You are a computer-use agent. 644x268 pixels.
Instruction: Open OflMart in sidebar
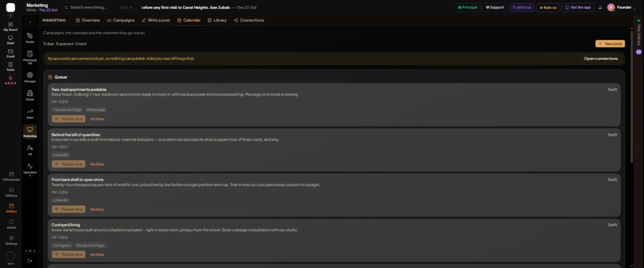11,208
